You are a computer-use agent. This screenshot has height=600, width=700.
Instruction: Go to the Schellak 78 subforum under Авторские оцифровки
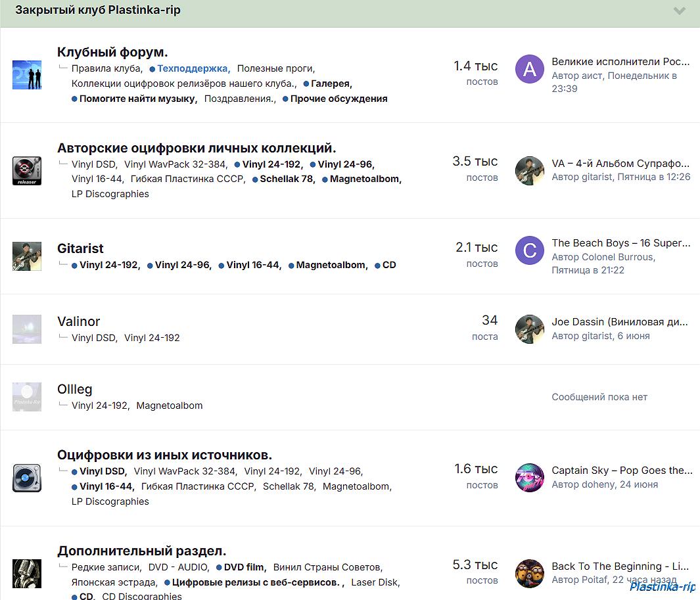coord(287,179)
